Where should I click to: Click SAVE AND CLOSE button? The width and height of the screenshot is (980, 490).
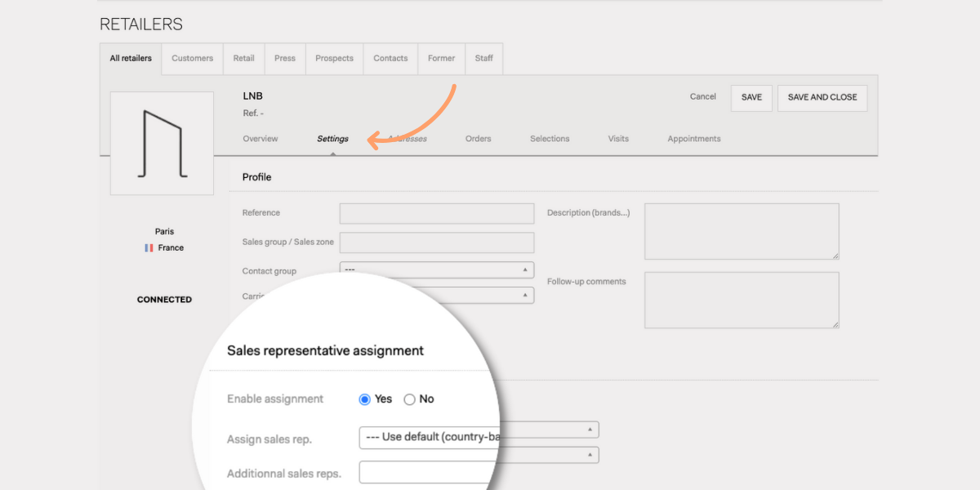coord(822,97)
